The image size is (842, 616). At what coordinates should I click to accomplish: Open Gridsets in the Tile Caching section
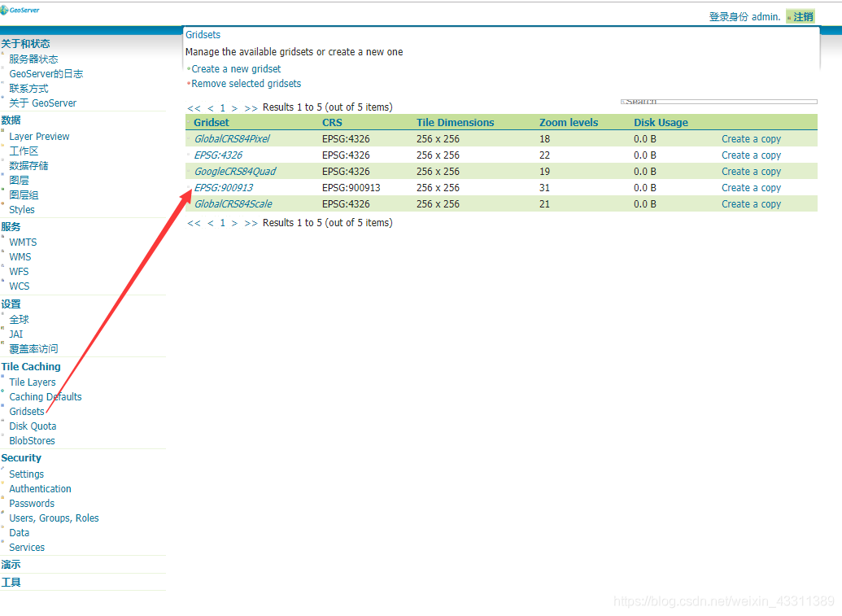coord(27,412)
